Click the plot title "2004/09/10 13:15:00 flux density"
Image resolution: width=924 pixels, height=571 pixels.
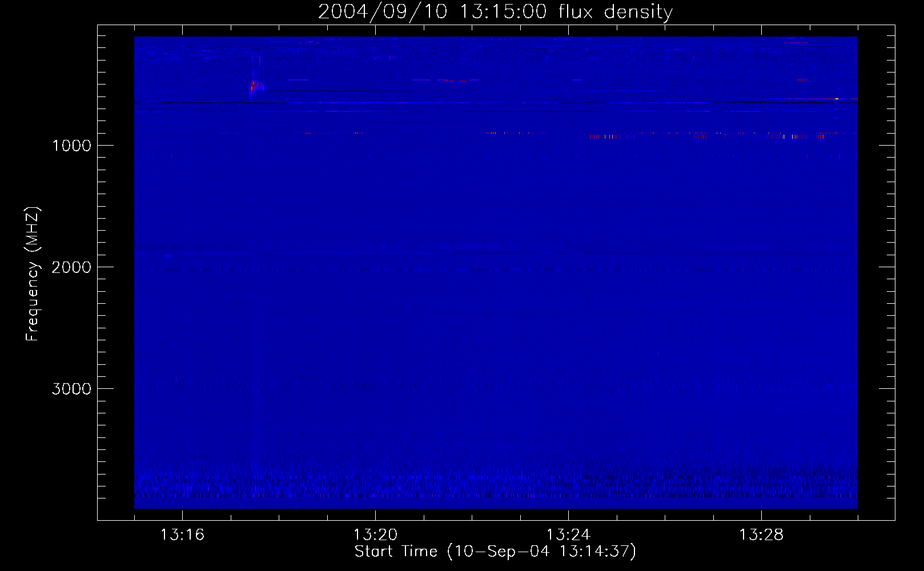tap(495, 11)
